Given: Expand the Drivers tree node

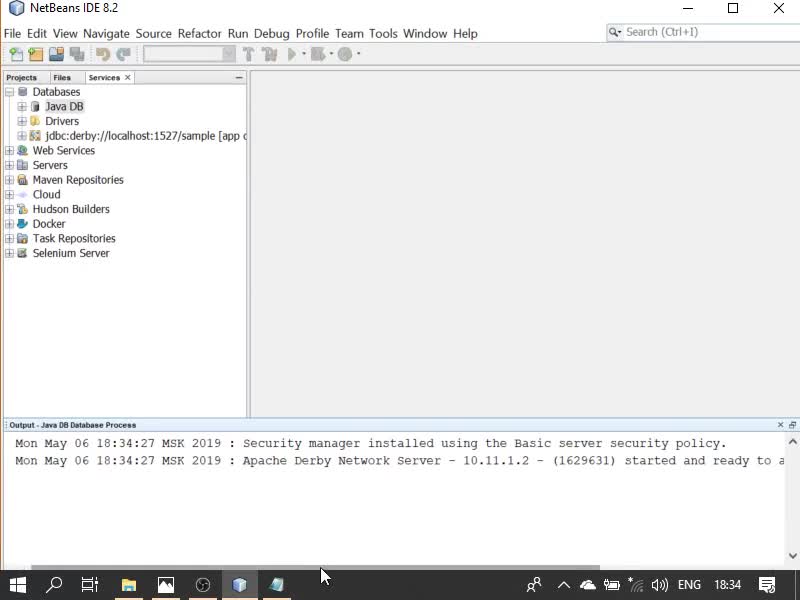Looking at the screenshot, I should click(22, 121).
